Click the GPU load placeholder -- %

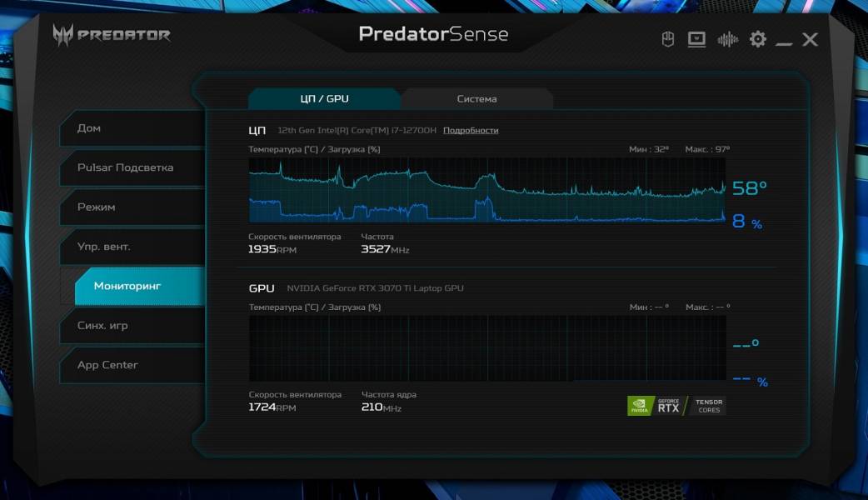[x=750, y=381]
